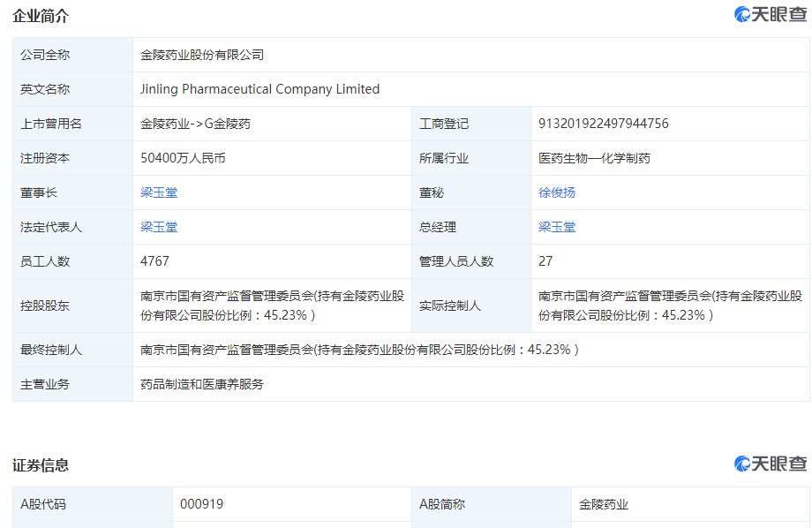This screenshot has width=812, height=528.
Task: Click the 员工人数 label cell
Action: pyautogui.click(x=72, y=261)
